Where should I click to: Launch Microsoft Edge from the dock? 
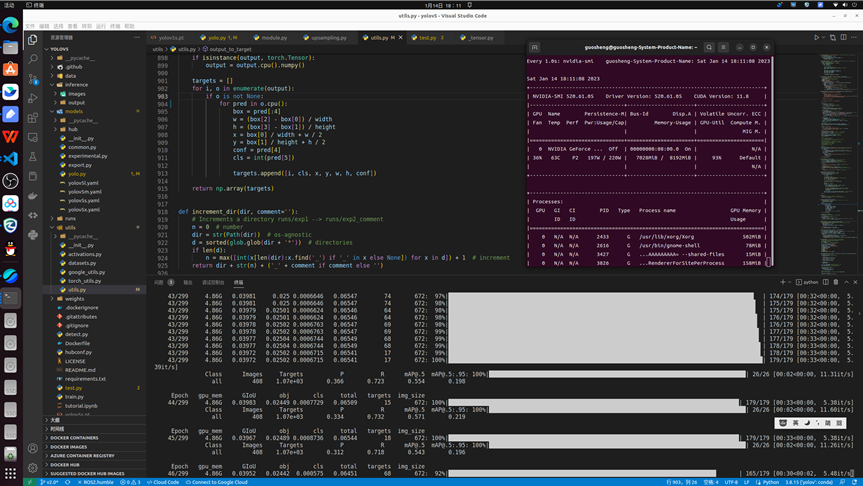click(10, 25)
